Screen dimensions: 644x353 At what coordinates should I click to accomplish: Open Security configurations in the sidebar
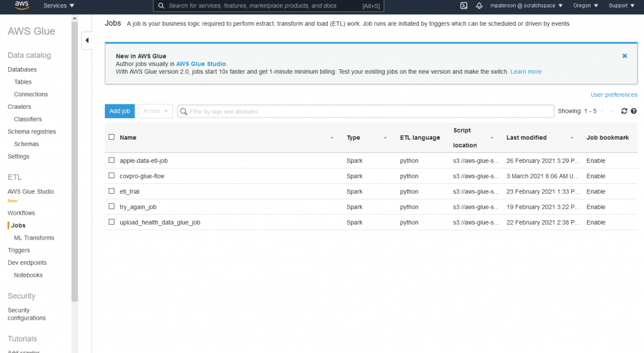click(x=26, y=314)
